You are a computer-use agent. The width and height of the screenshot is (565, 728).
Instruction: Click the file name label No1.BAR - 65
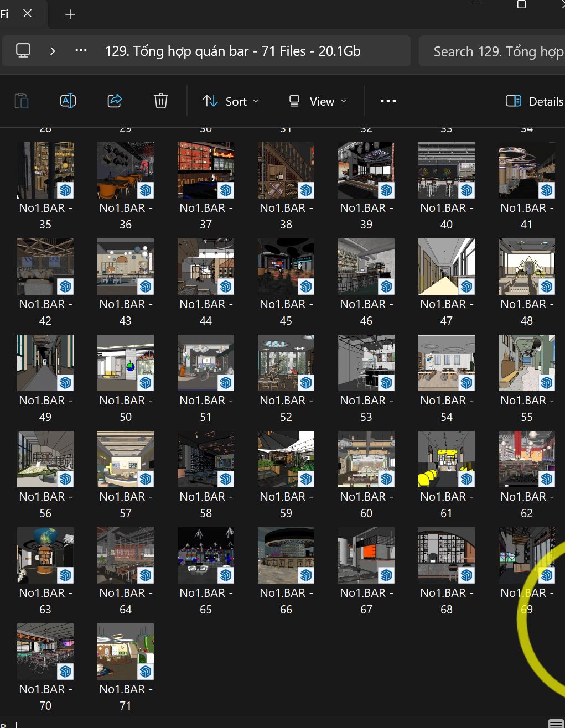(206, 601)
